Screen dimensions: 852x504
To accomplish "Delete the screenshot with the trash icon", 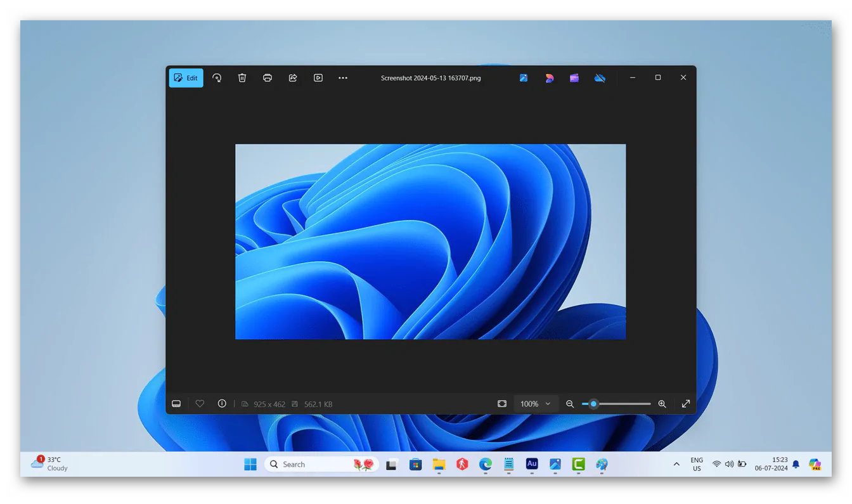I will (242, 78).
